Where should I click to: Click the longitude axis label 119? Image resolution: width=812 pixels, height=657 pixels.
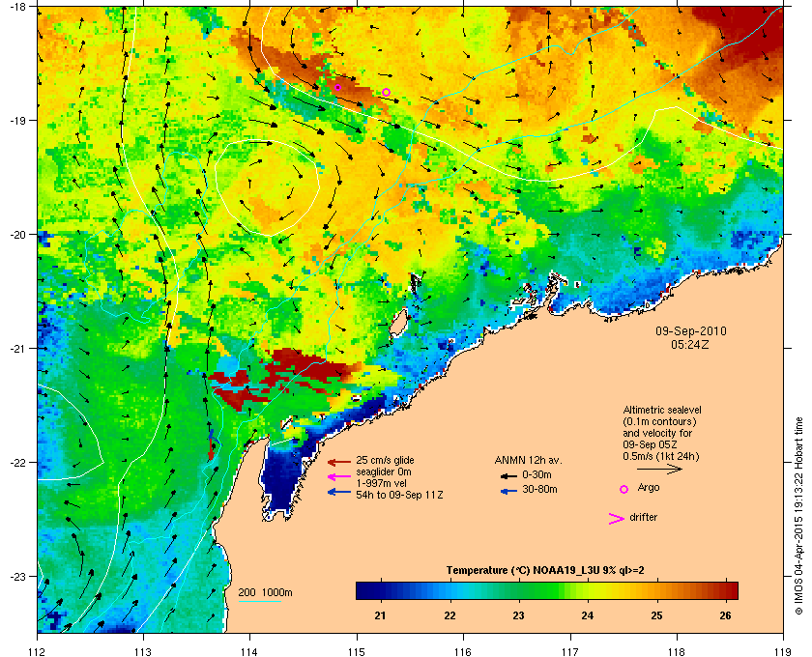coord(783,651)
